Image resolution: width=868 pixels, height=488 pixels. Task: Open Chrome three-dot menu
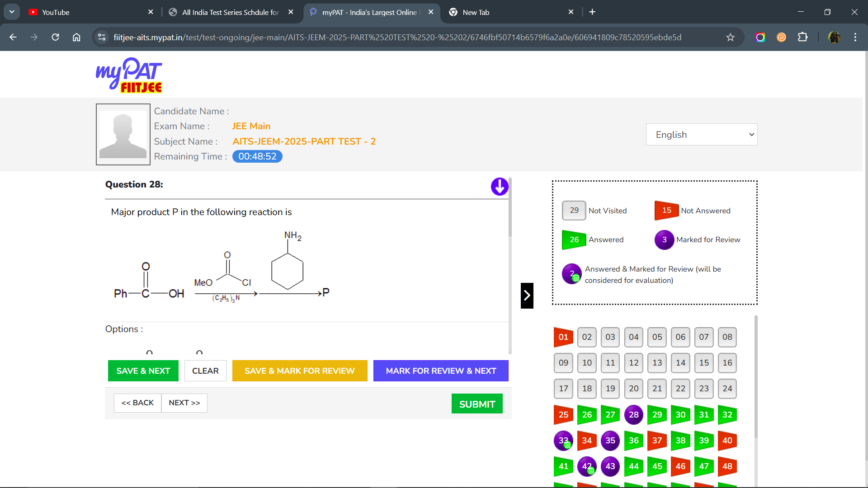[855, 37]
